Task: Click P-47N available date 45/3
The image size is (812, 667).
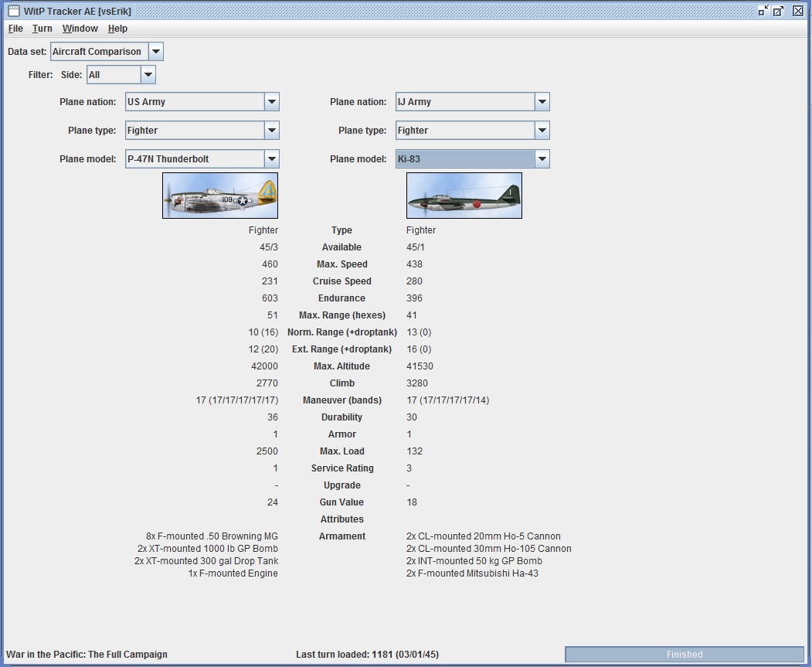Action: pos(269,247)
